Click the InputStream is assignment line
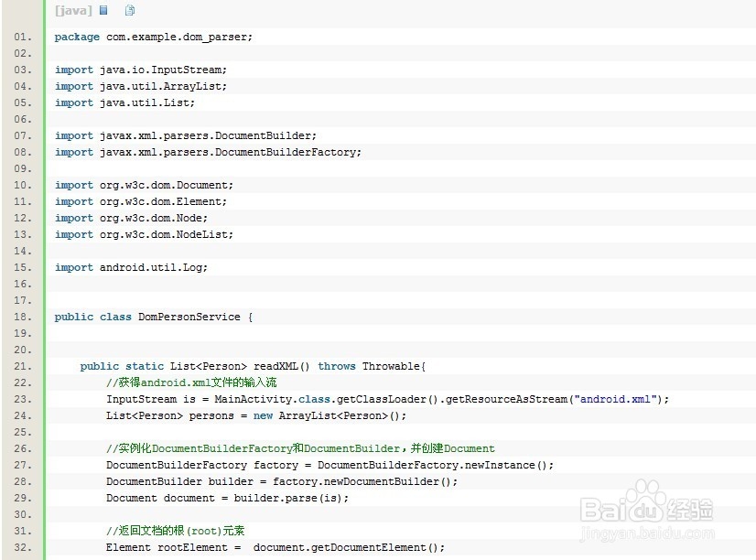The image size is (756, 560). [x=388, y=400]
